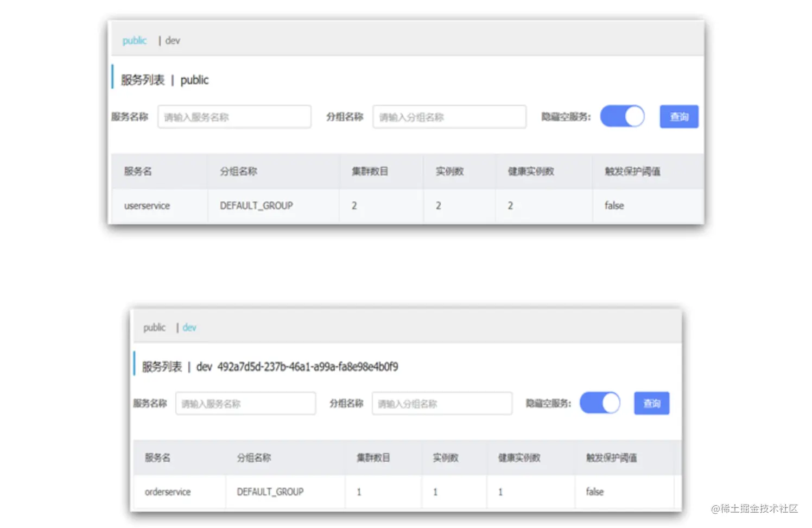
Task: Click the orderservice service name cell
Action: tap(168, 492)
